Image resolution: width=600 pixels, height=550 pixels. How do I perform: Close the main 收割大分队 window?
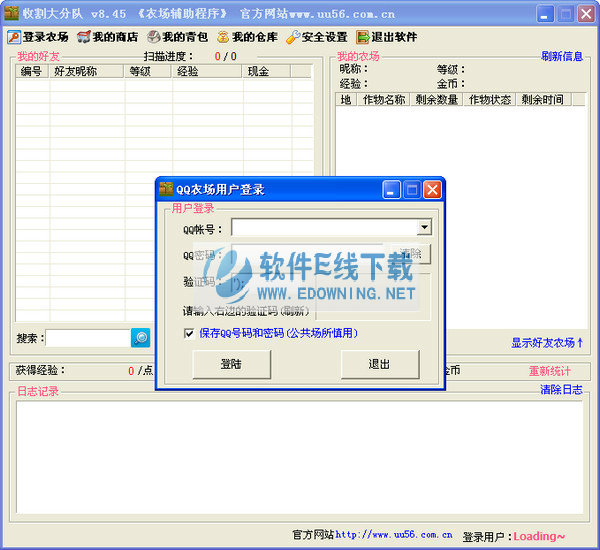[x=586, y=15]
